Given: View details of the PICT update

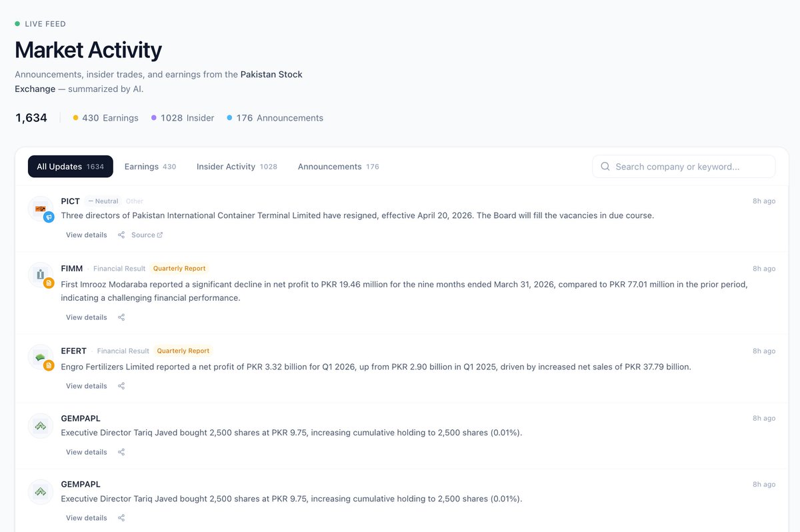Looking at the screenshot, I should coord(87,235).
